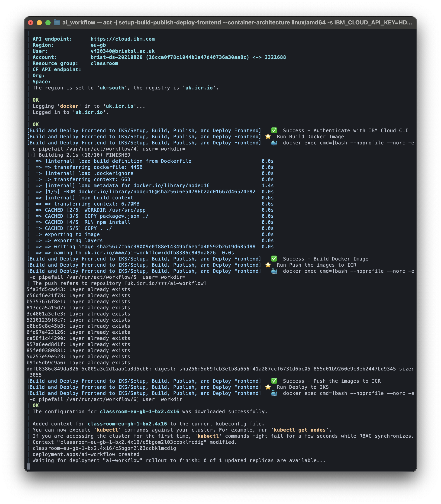This screenshot has height=504, width=441.
Task: Open the https://cloud.ibm.com API endpoint link
Action: pyautogui.click(x=122, y=39)
